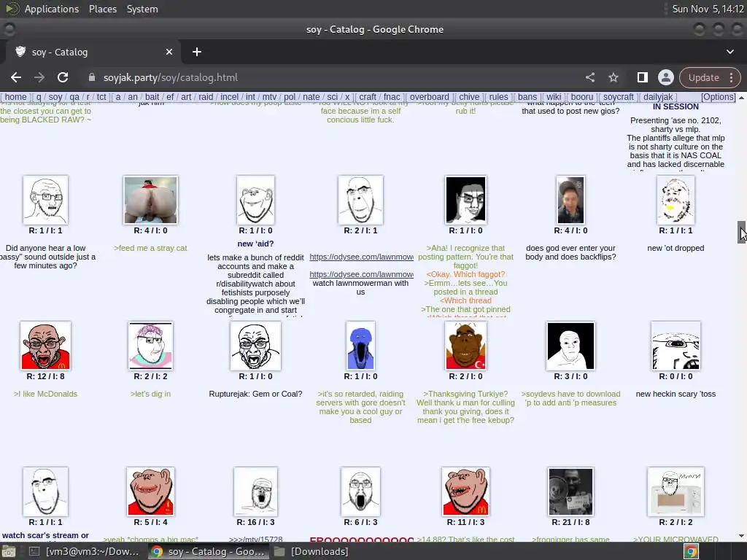Open the System menu
Screen dimensions: 747x560
click(142, 9)
